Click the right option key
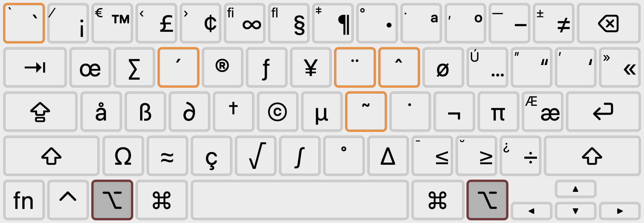 [488, 200]
